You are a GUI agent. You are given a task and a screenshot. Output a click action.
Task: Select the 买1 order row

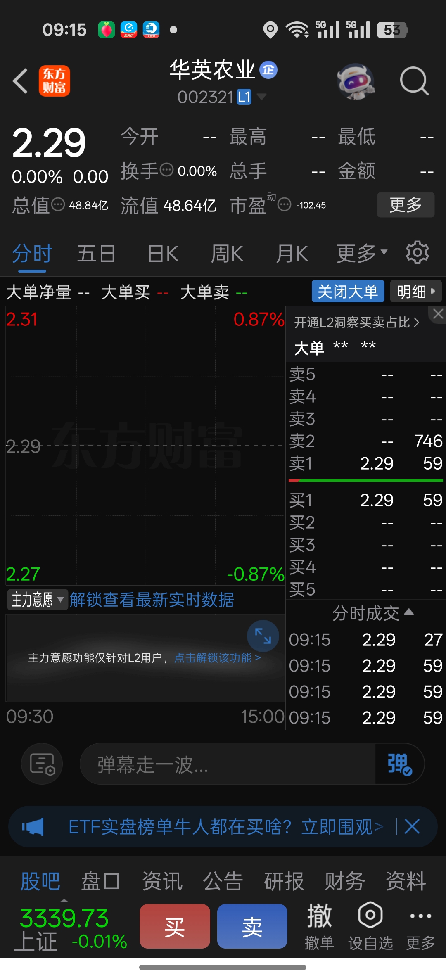tap(366, 500)
